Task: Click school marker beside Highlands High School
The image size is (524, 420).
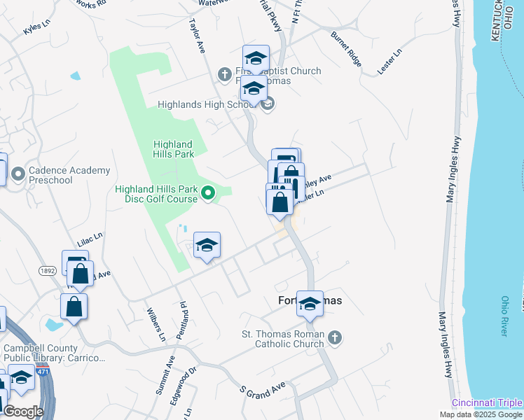Action: pos(254,89)
